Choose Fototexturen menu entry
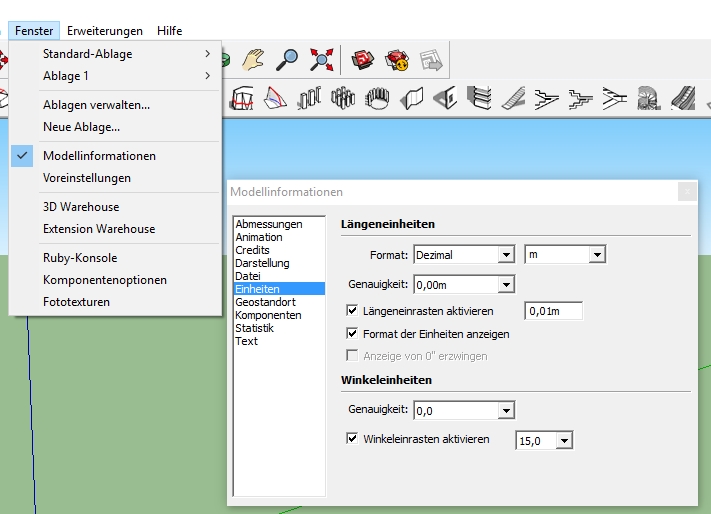Screen dimensions: 711x514 (115, 302)
